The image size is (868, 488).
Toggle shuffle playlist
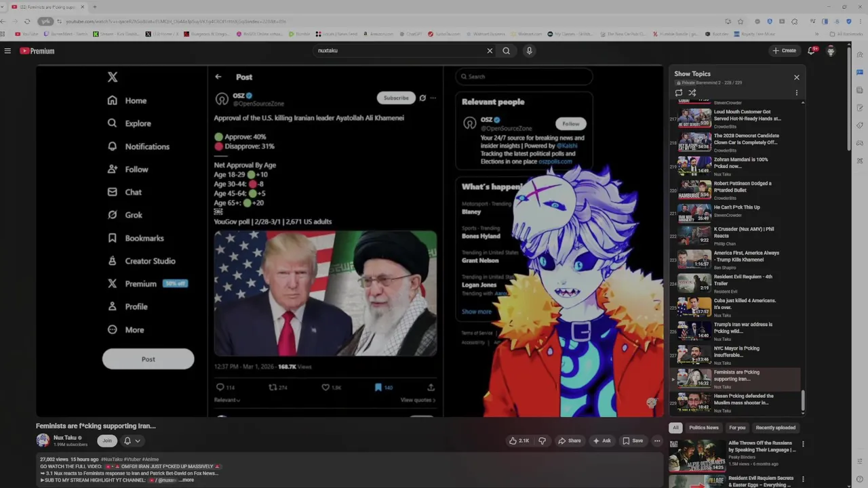692,93
